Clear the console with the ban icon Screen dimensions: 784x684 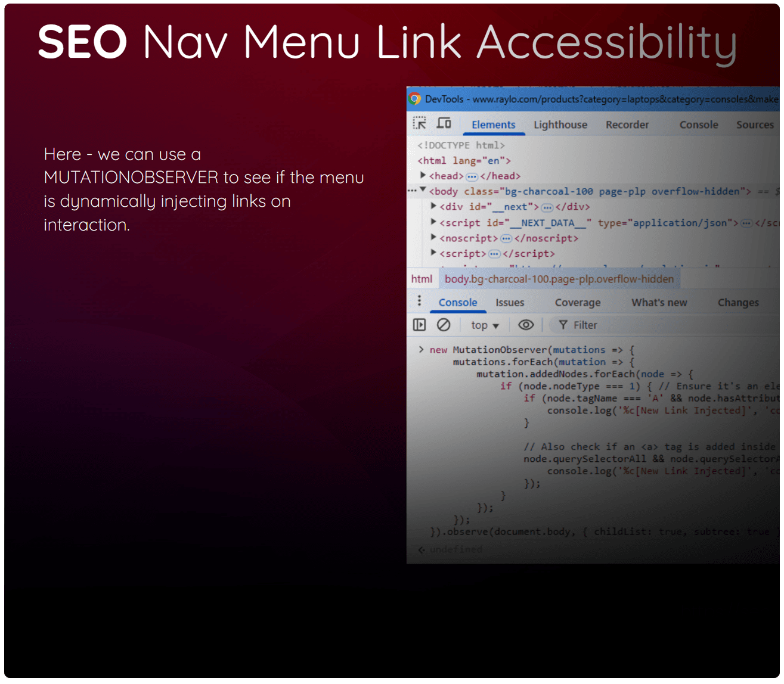[x=444, y=325]
